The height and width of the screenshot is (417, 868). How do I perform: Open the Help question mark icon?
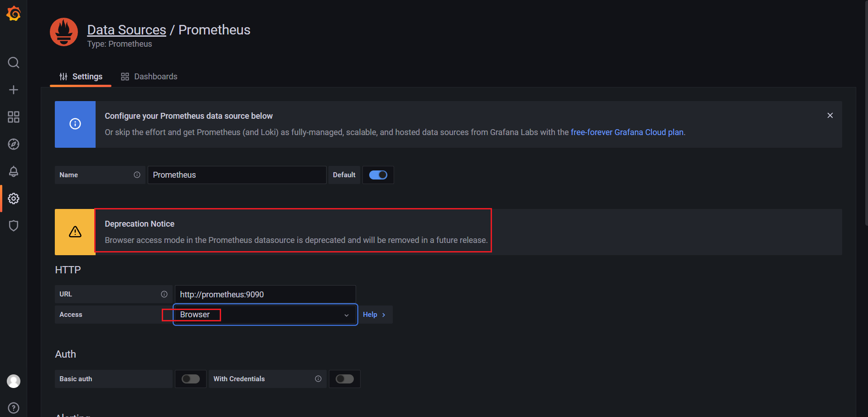(x=14, y=408)
